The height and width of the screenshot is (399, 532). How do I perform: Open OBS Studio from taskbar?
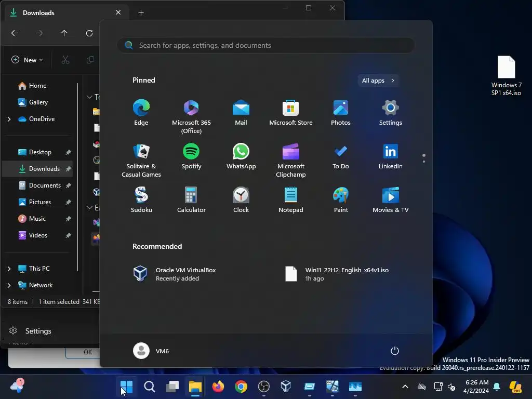pyautogui.click(x=263, y=387)
